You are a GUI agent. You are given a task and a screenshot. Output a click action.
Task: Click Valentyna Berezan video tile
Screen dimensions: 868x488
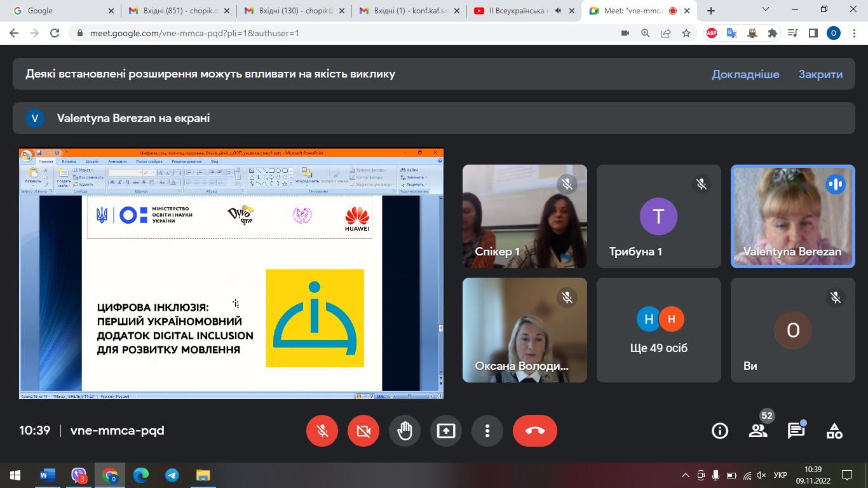792,216
